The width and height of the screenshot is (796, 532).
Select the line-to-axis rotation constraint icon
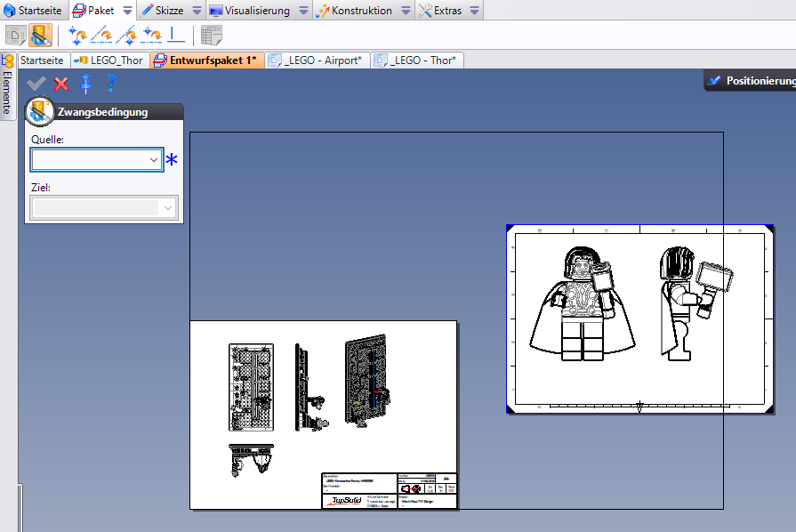tap(102, 36)
